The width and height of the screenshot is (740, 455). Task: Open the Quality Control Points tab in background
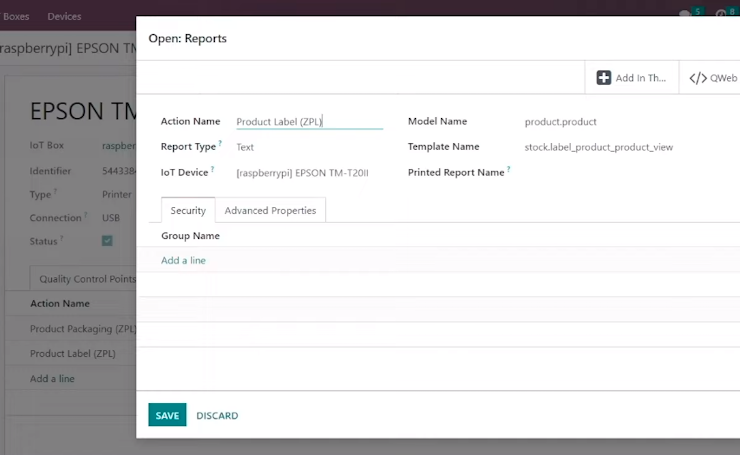83,279
